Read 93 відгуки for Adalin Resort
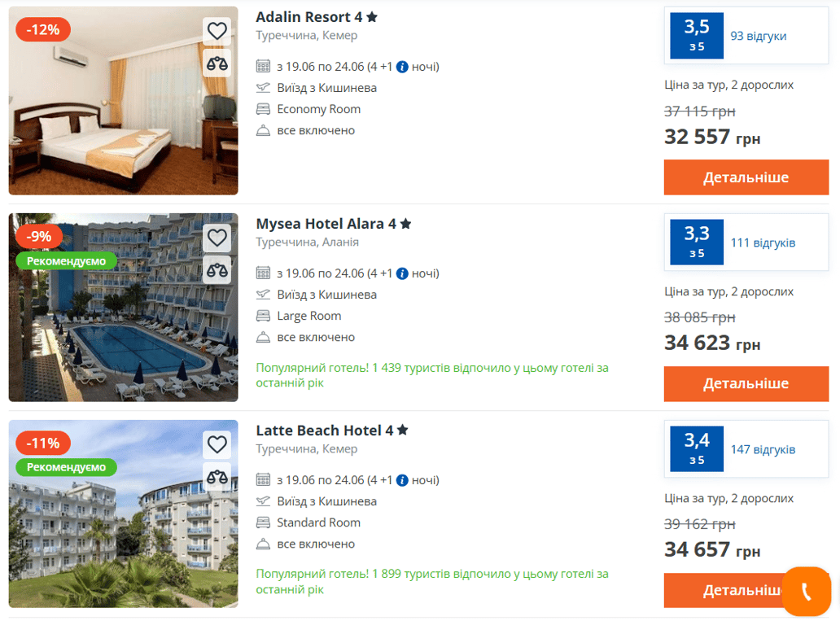This screenshot has width=840, height=625. tap(758, 36)
